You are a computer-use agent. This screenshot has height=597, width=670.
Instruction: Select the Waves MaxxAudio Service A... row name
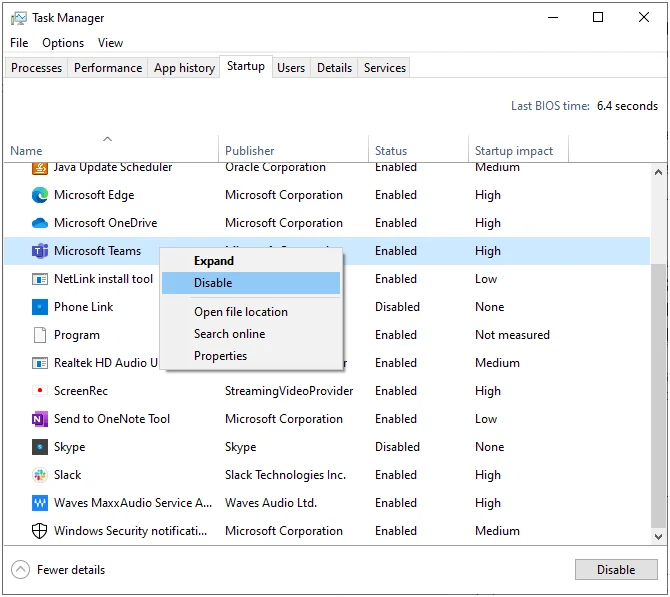[133, 503]
